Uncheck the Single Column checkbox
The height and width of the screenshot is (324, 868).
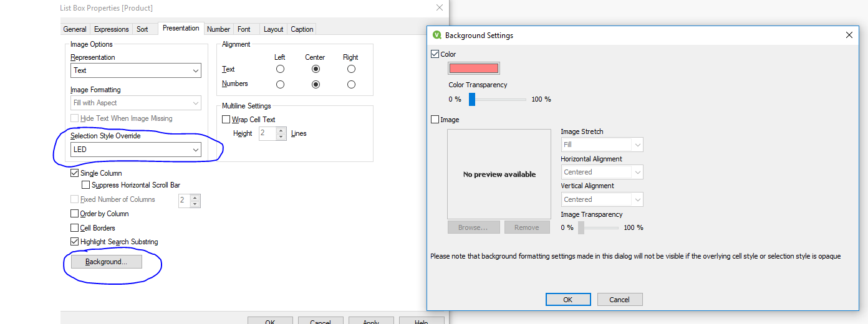(75, 173)
